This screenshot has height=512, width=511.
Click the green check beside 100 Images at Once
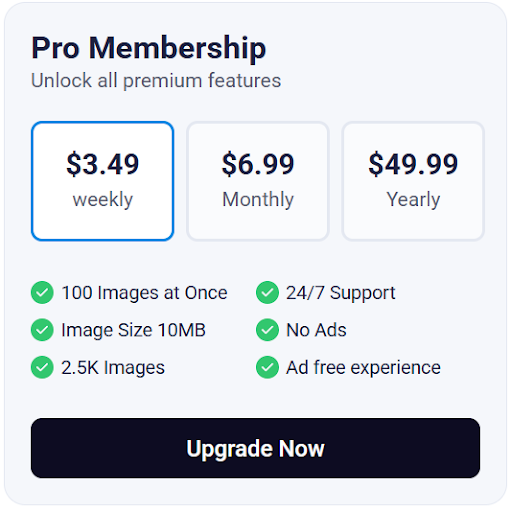42,293
